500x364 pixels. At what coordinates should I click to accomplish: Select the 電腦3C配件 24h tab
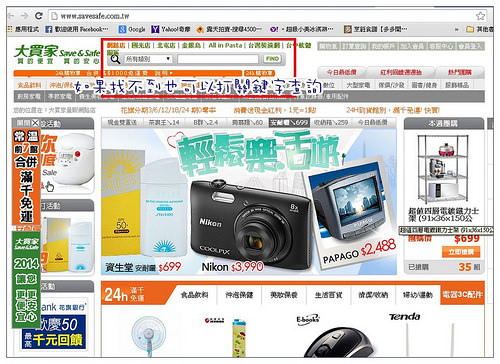[x=462, y=295]
